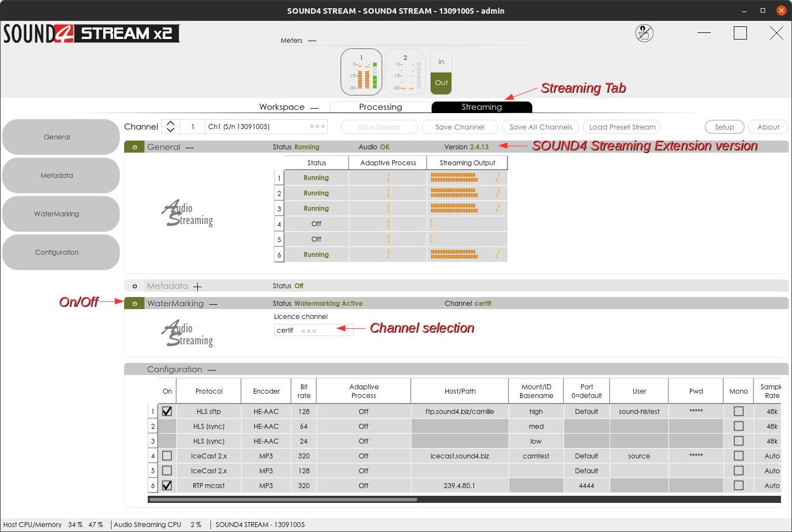Check Mono for the 24 bitrate HLS row
Screen dimensions: 792x532
(739, 441)
